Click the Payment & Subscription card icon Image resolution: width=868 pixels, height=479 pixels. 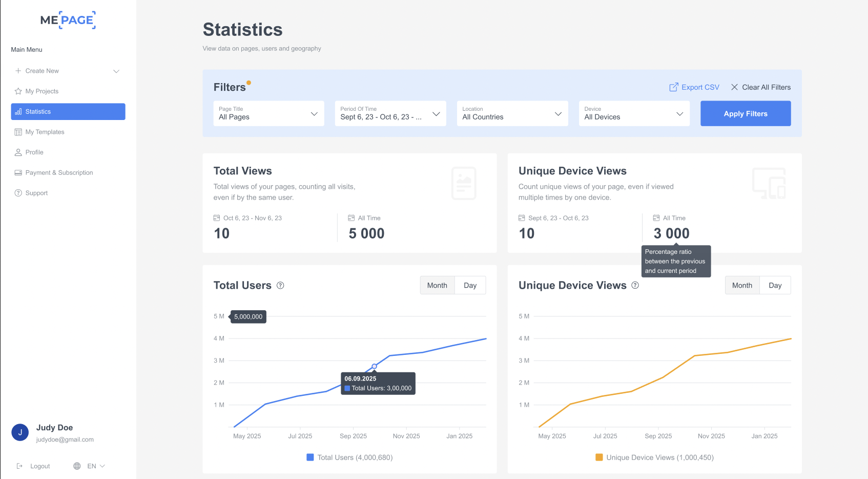(x=18, y=172)
